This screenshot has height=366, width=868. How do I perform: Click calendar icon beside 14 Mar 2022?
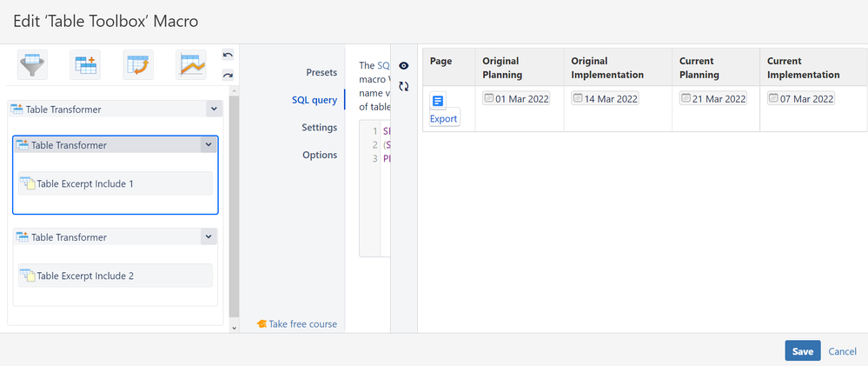[578, 98]
